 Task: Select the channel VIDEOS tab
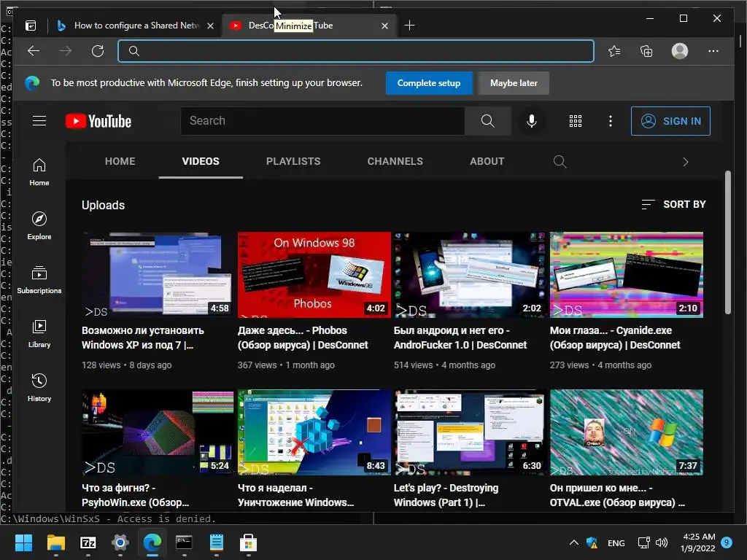(201, 161)
